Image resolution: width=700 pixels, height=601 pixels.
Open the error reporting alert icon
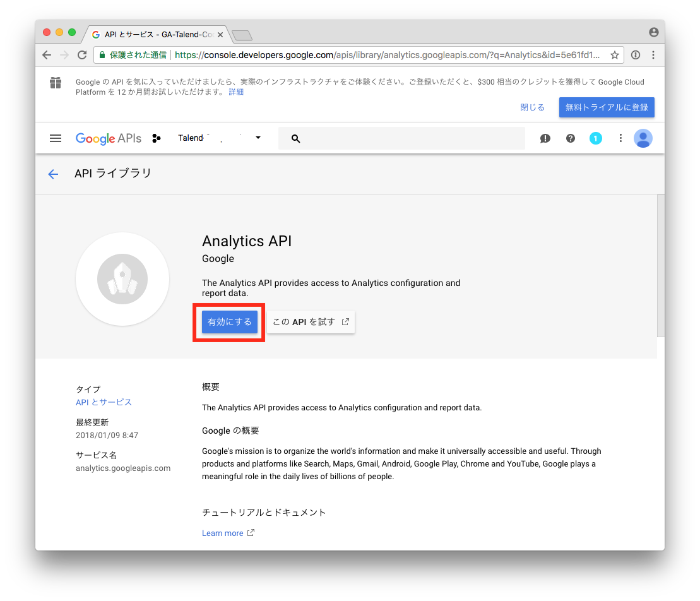pos(545,138)
